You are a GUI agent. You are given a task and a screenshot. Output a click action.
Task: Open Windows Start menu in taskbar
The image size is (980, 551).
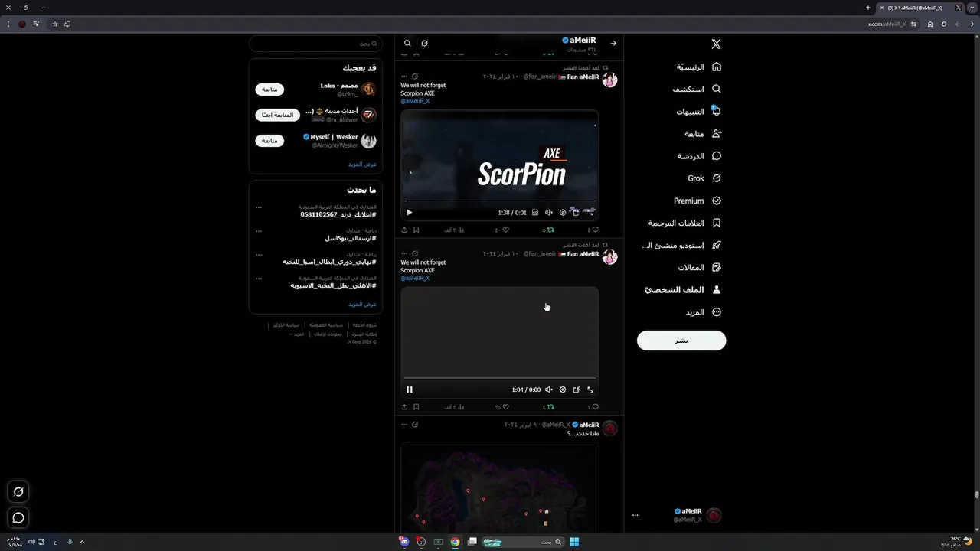click(x=574, y=542)
